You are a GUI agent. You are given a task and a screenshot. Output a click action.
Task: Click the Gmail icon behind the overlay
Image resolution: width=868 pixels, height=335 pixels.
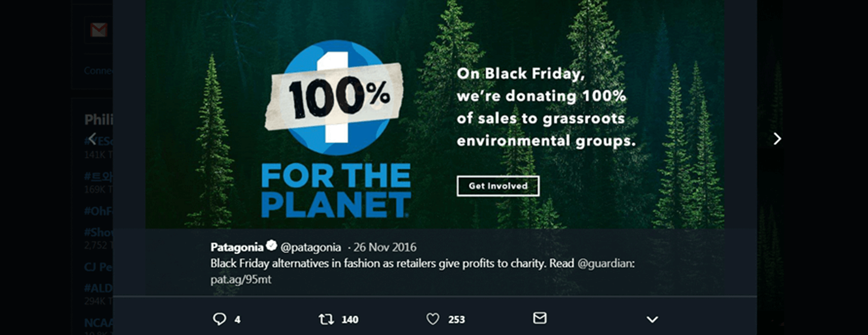(x=99, y=30)
